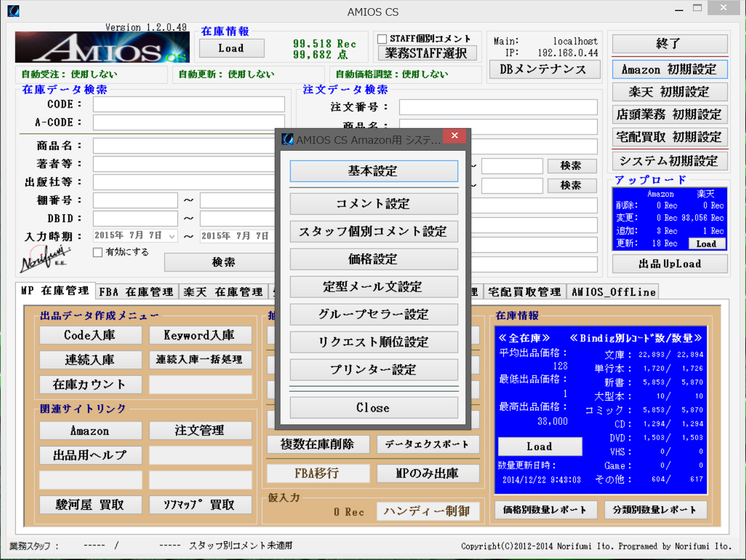Screen dimensions: 746x560
Task: Click MPのみ出庫 button
Action: click(x=428, y=473)
